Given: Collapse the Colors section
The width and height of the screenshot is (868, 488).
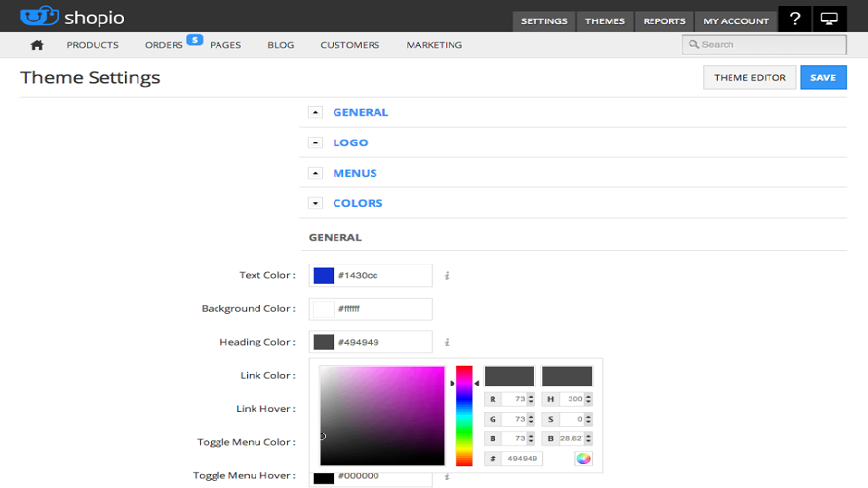Looking at the screenshot, I should tap(315, 203).
